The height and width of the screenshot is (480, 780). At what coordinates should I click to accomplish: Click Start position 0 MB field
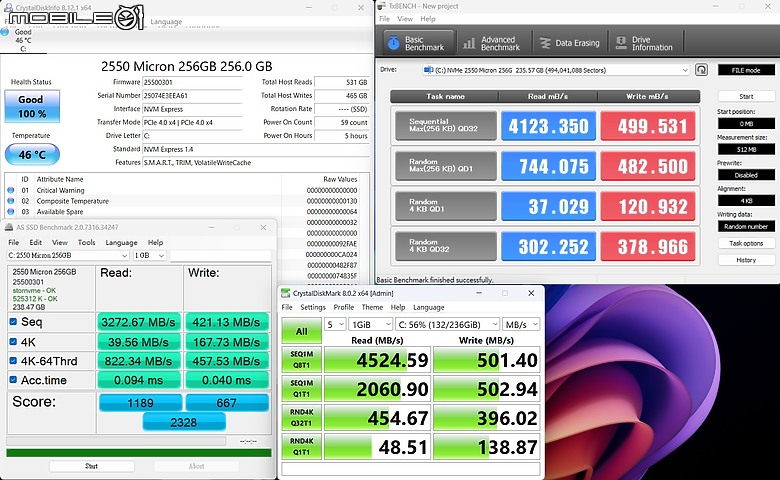(746, 123)
